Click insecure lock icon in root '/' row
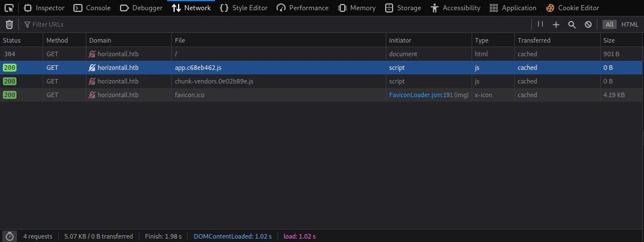644x242 pixels. tap(92, 54)
